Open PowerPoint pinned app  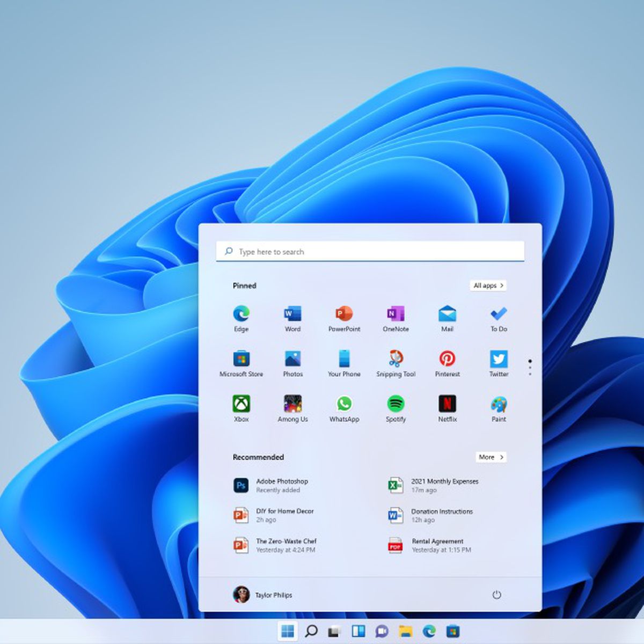[x=344, y=319]
